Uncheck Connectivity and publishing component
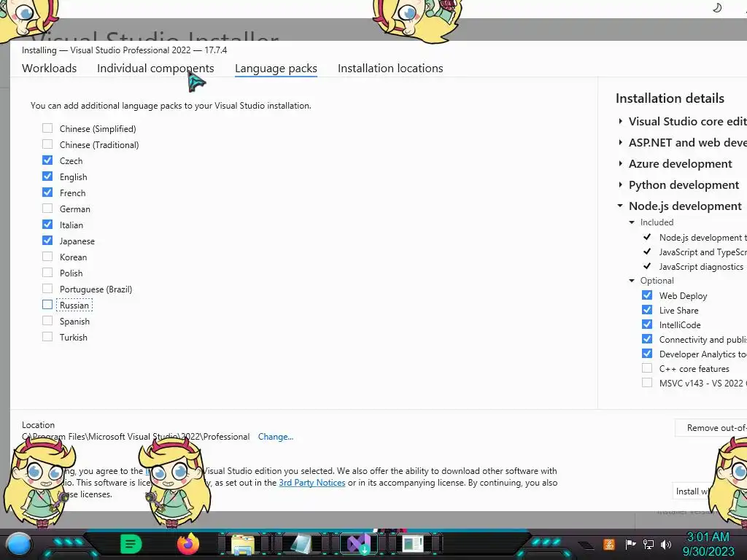Viewport: 747px width, 560px height. click(647, 339)
